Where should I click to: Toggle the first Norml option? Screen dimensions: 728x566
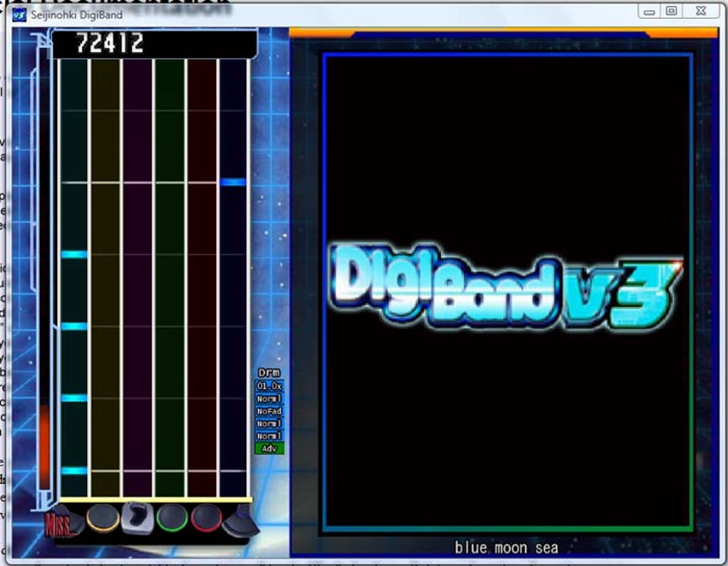coord(270,398)
